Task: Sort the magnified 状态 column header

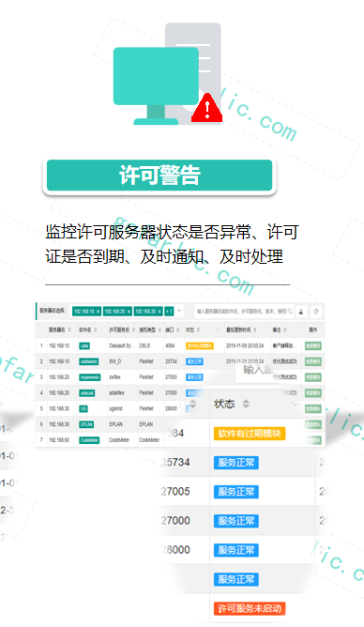Action: (246, 404)
